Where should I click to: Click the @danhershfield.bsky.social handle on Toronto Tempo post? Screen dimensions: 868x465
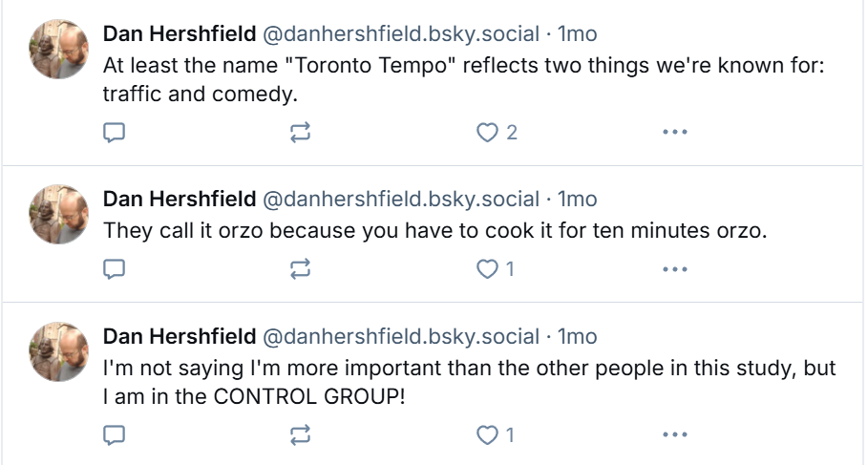coord(400,34)
